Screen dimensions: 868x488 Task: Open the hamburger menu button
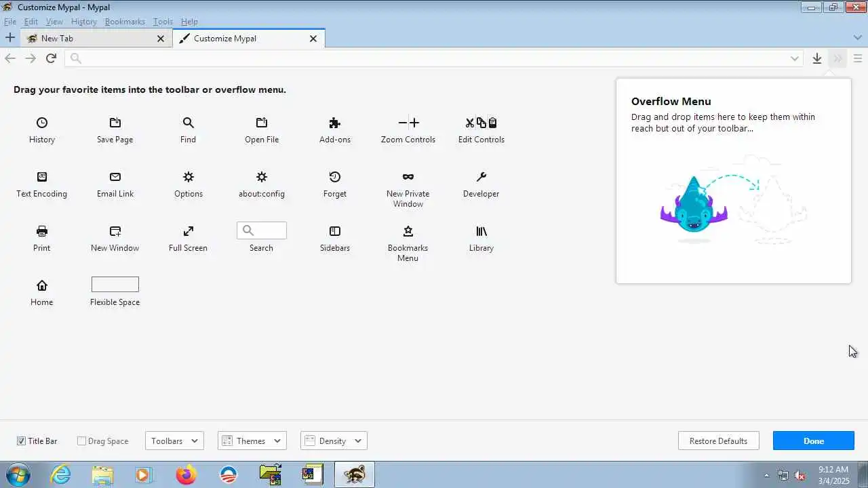click(x=858, y=59)
